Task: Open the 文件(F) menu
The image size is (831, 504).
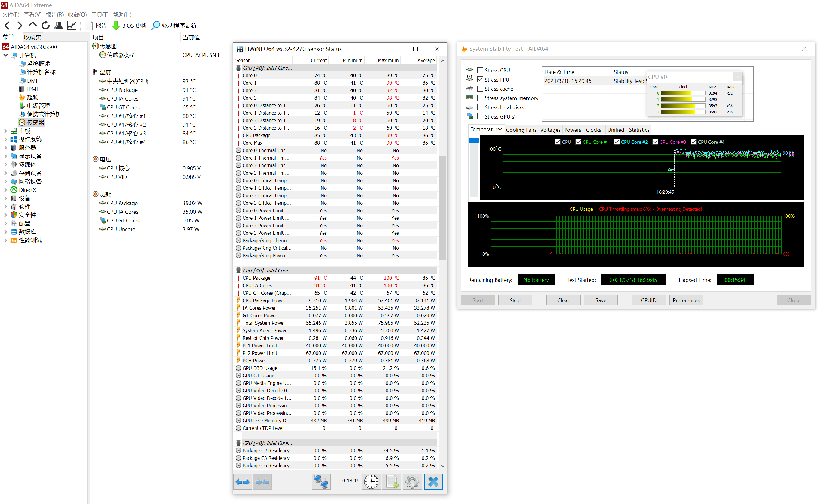Action: click(x=11, y=14)
